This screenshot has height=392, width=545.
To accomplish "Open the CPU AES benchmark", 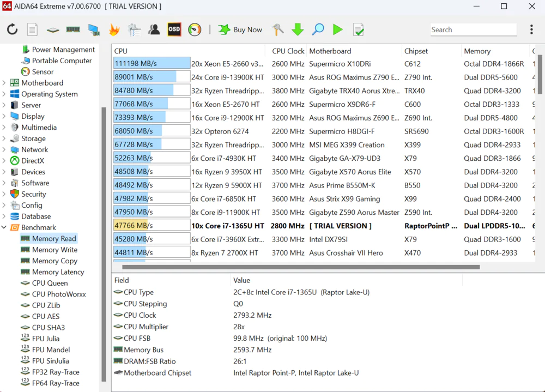I will tap(40, 317).
